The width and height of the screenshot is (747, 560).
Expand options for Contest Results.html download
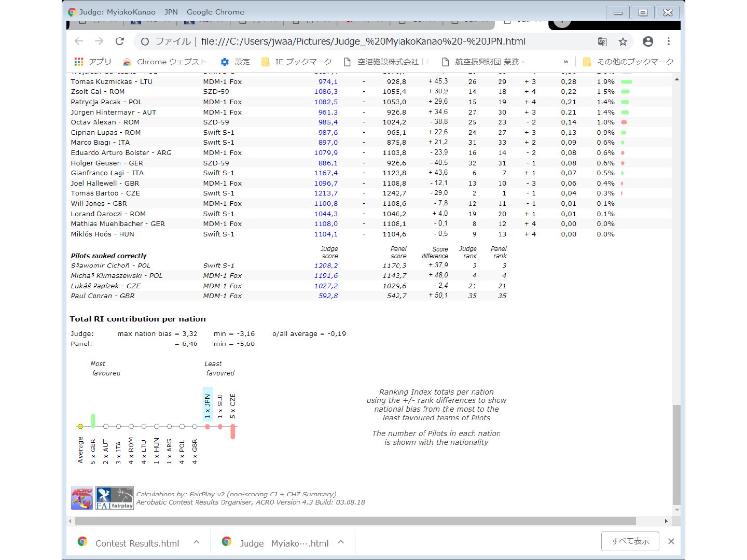[196, 542]
